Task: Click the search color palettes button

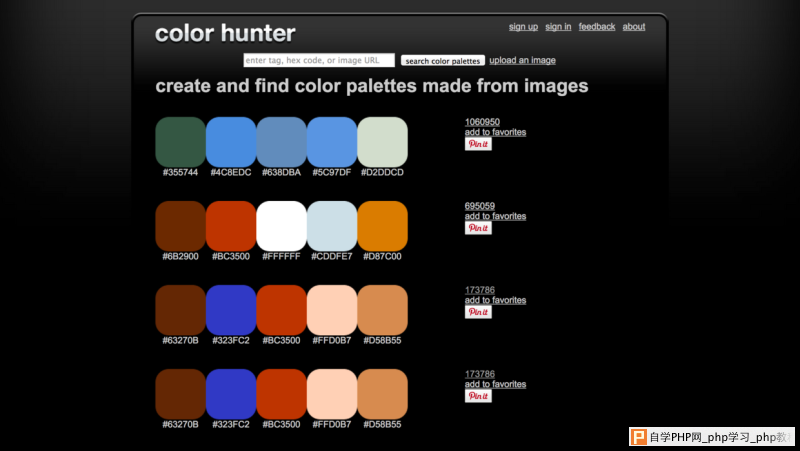Action: click(x=442, y=61)
